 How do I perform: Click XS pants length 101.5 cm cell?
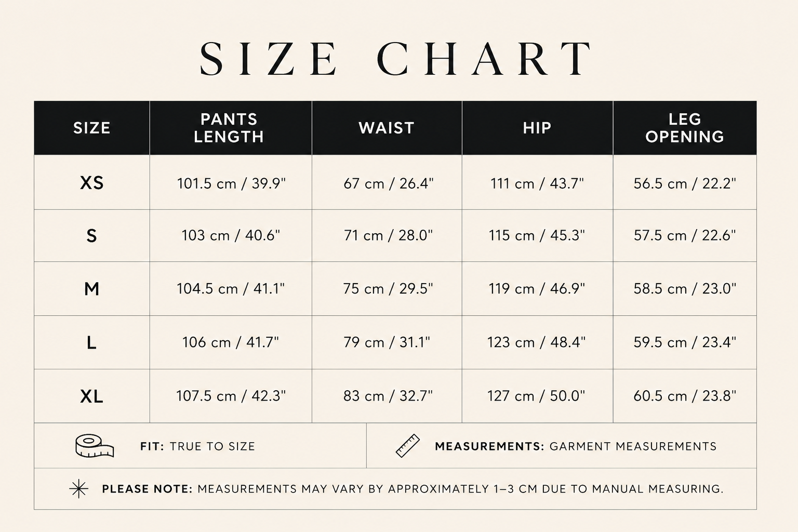[231, 183]
